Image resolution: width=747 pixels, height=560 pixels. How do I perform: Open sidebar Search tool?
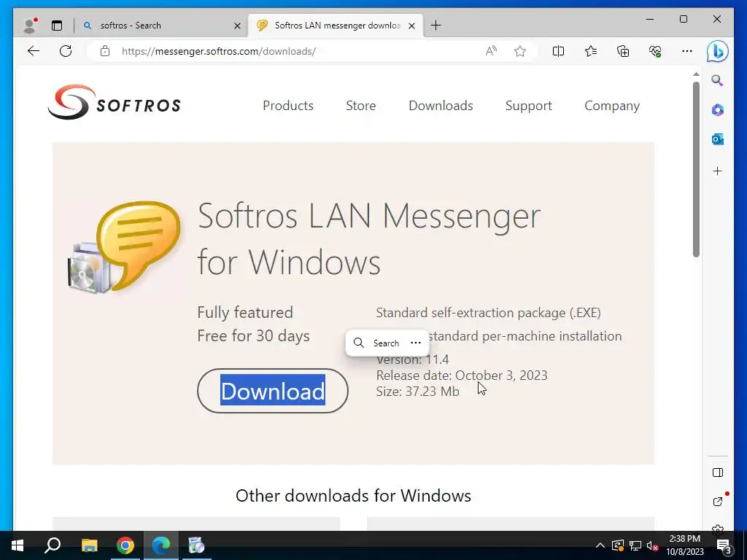(x=718, y=80)
